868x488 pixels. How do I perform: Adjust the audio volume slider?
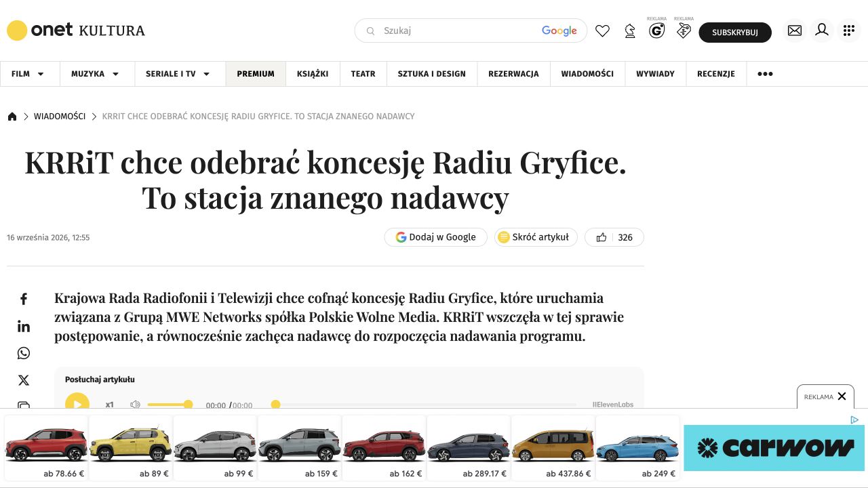(x=170, y=405)
